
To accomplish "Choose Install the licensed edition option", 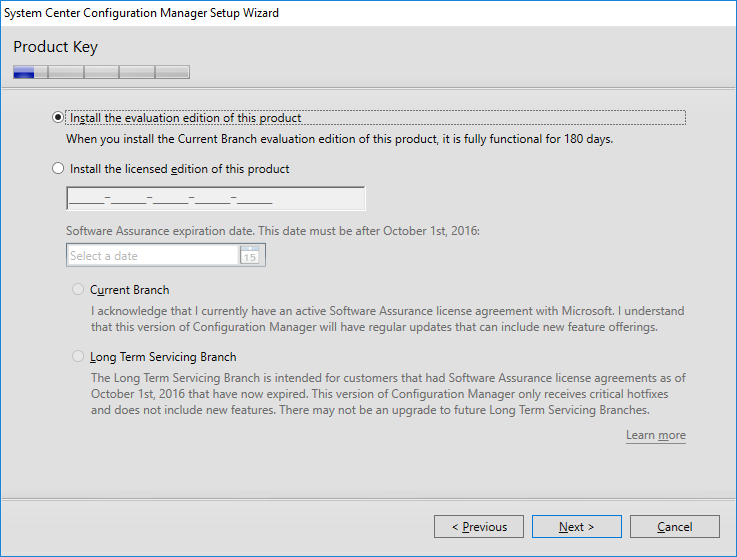I will click(x=58, y=168).
